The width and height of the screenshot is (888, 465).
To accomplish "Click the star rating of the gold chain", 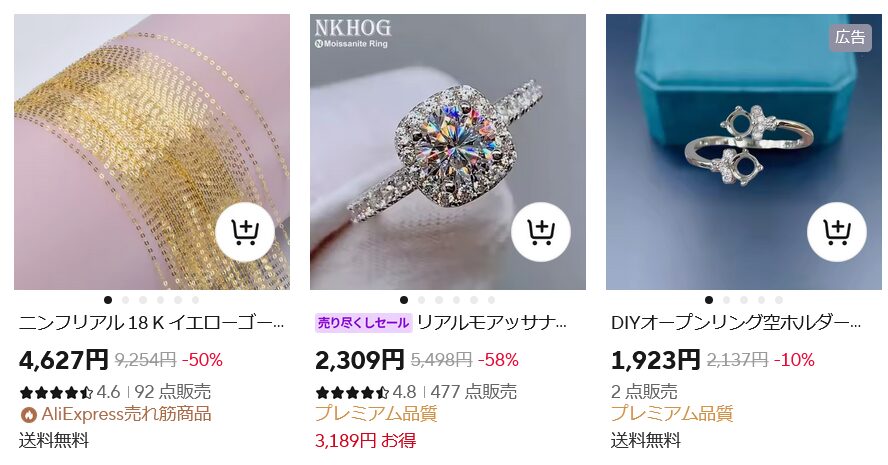I will [56, 392].
